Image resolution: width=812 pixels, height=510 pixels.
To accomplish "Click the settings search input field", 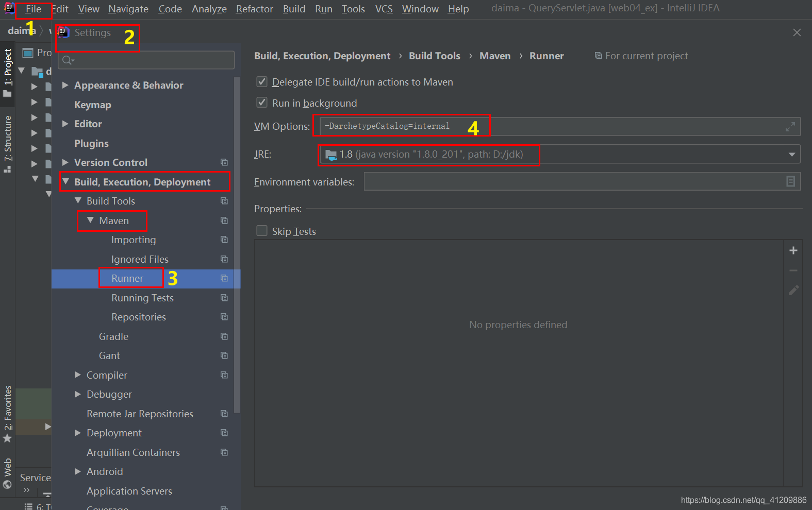I will click(146, 60).
